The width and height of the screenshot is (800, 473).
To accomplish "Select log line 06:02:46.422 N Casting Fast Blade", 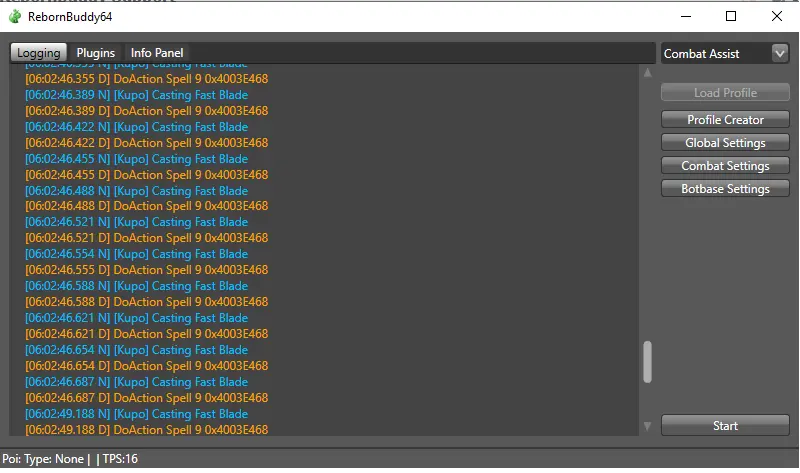I will click(x=136, y=127).
